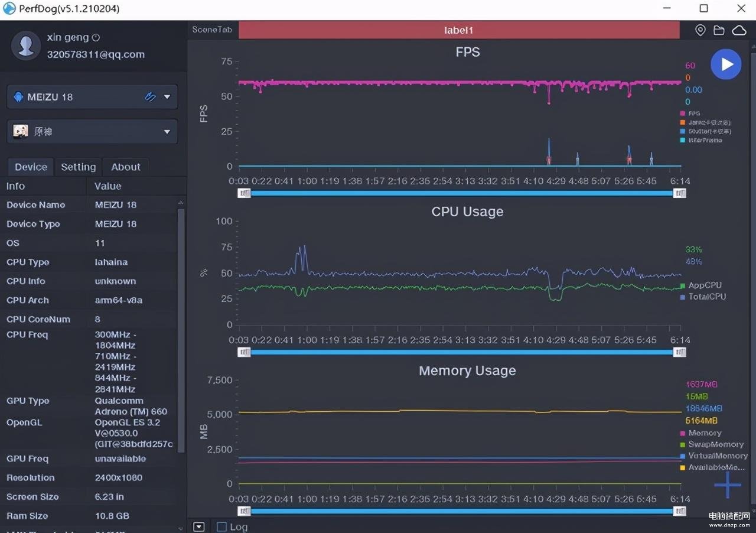Viewport: 756px width, 533px height.
Task: Open the MEIZU 18 device dropdown
Action: pyautogui.click(x=167, y=97)
